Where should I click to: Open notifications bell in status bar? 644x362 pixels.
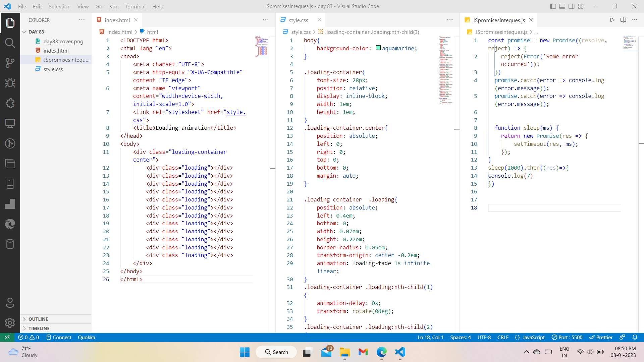(x=635, y=337)
